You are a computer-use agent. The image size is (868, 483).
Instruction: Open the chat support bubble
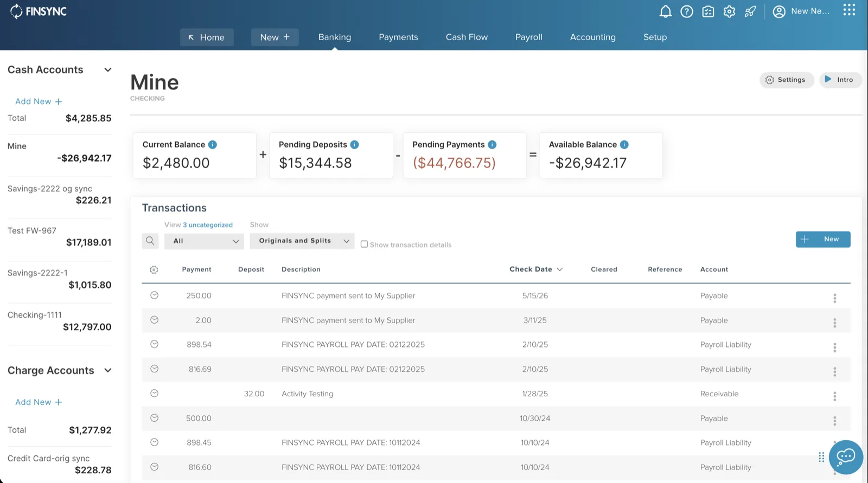(x=846, y=457)
